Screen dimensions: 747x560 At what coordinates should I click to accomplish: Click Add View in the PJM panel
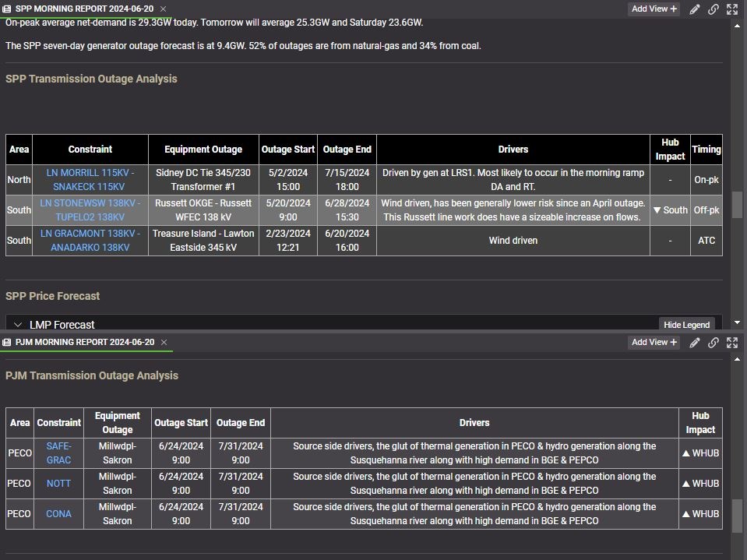click(654, 343)
